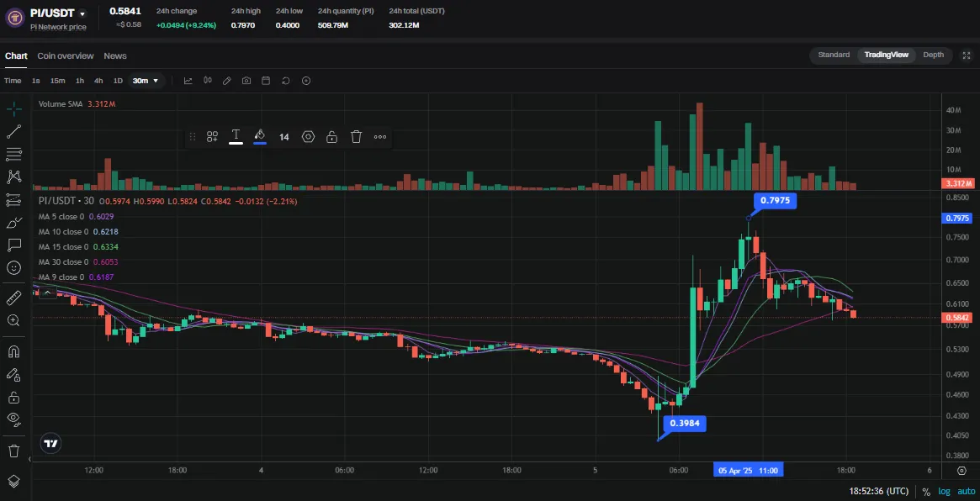
Task: Open the 30m interval dropdown
Action: pos(146,81)
